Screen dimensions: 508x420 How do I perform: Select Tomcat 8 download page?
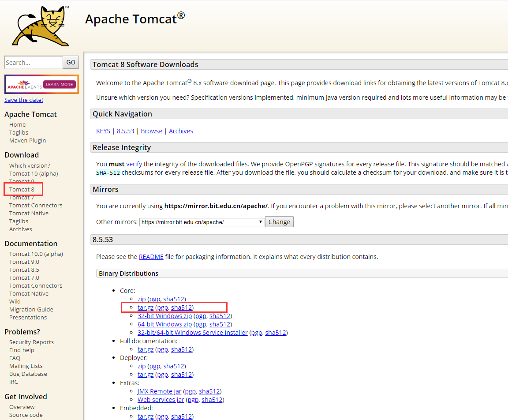click(x=22, y=189)
